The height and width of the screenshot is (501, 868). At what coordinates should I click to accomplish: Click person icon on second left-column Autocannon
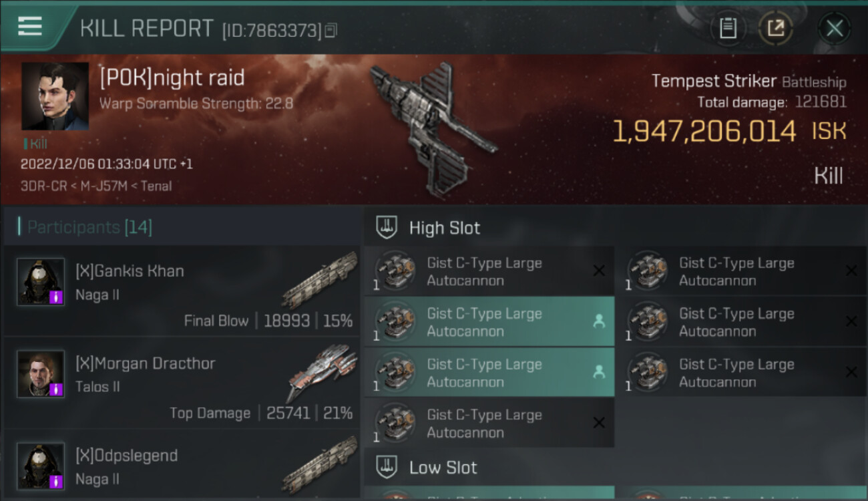[599, 321]
